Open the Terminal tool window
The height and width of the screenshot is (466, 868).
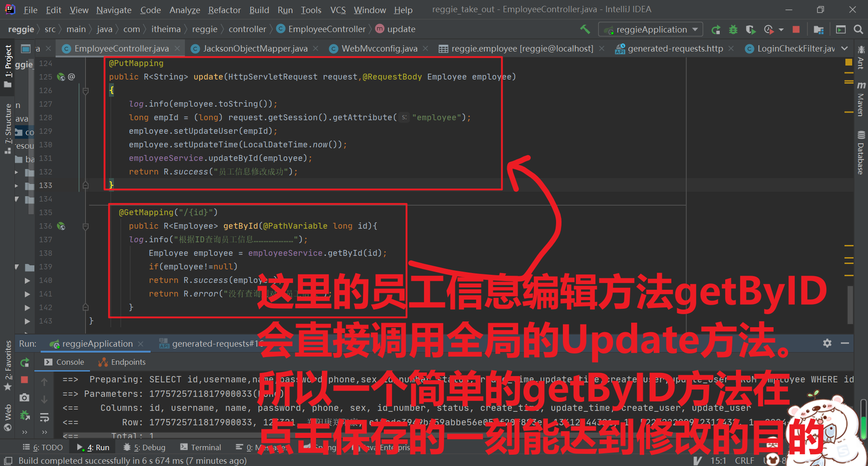pos(200,447)
